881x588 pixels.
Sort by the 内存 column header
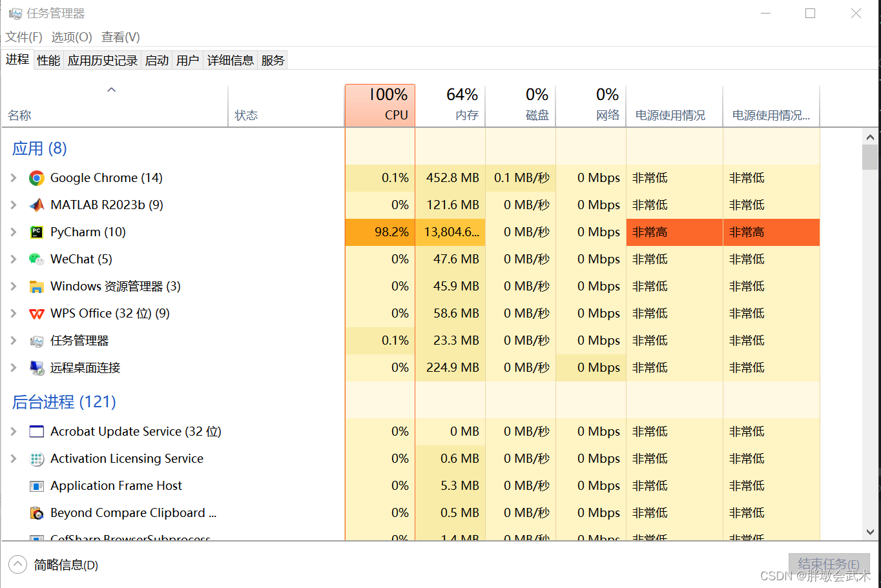point(450,106)
